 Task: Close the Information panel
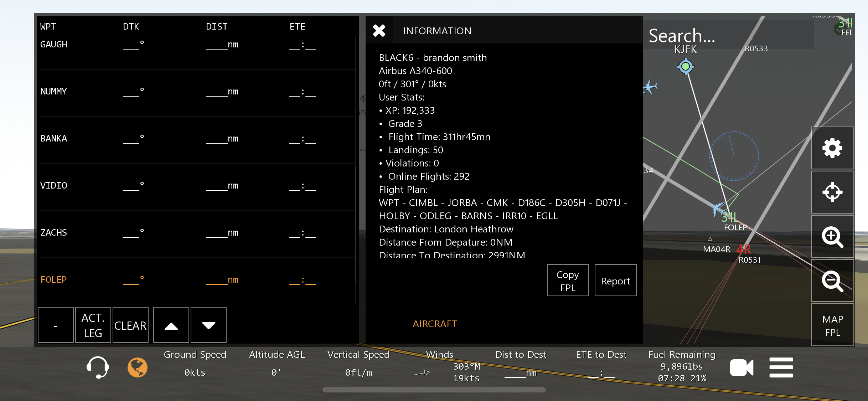(x=379, y=31)
